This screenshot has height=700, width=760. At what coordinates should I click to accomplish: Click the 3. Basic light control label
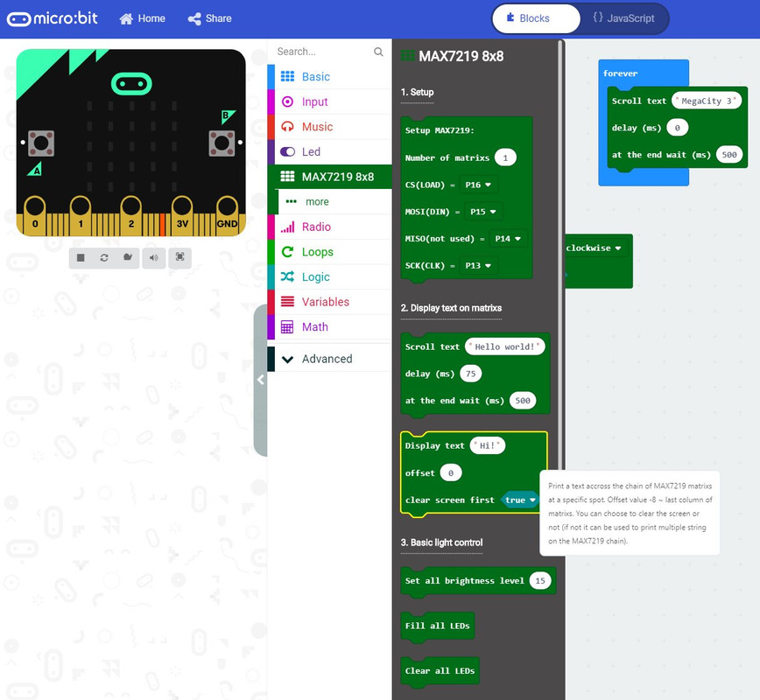[x=441, y=542]
